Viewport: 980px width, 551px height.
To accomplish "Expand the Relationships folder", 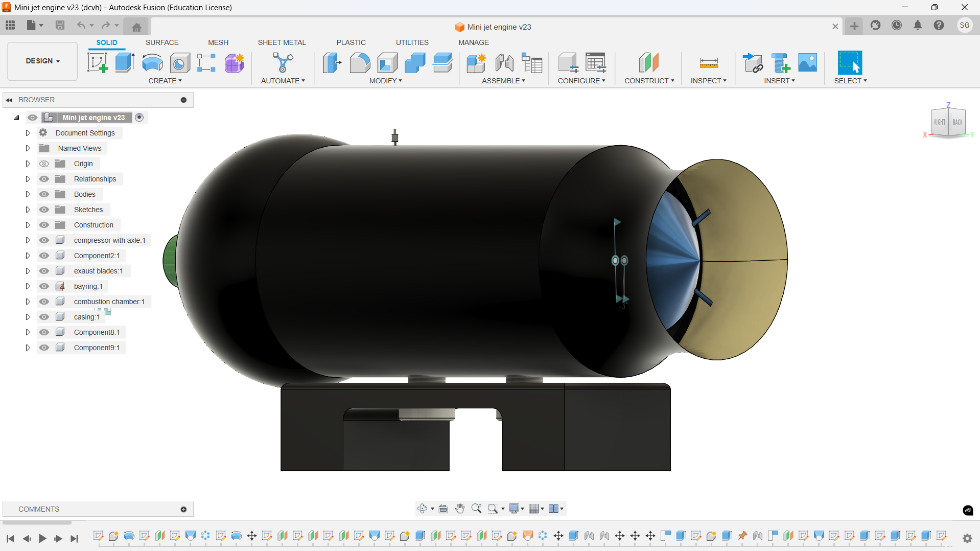I will pyautogui.click(x=28, y=179).
